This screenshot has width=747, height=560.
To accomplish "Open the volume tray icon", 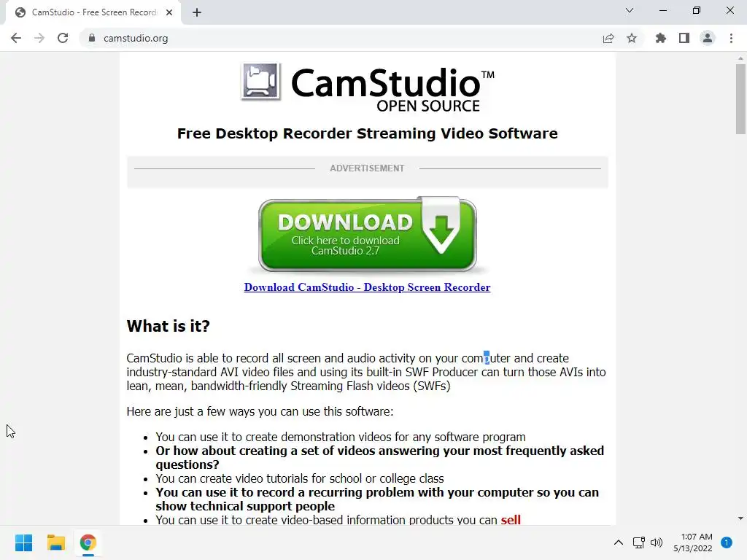I will (657, 542).
